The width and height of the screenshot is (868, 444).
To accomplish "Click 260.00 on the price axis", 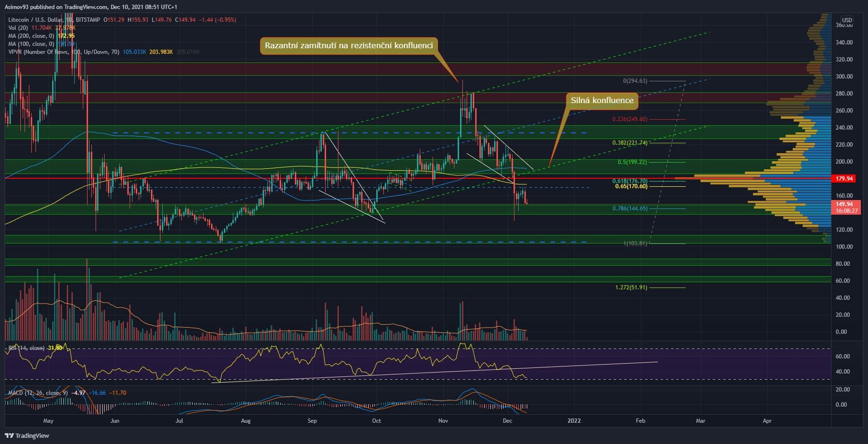I will 844,111.
